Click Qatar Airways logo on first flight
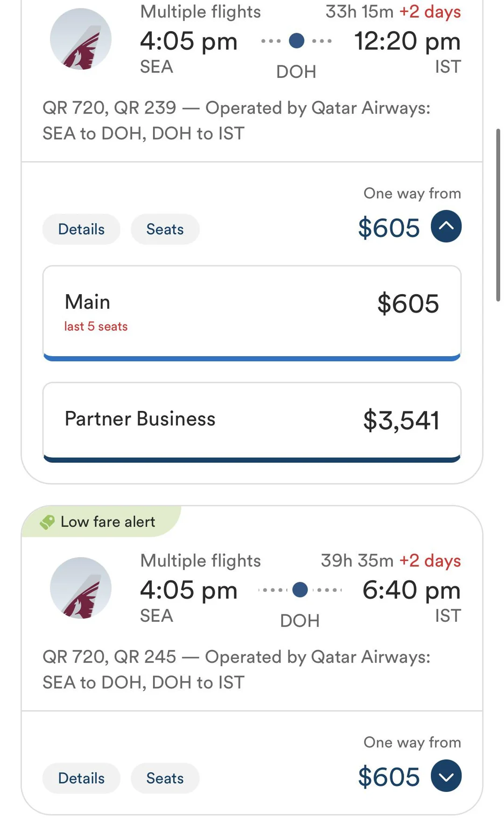 (x=81, y=39)
